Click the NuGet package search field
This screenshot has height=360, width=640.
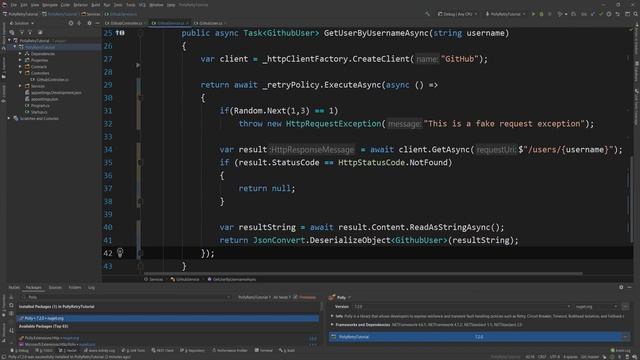pyautogui.click(x=127, y=297)
